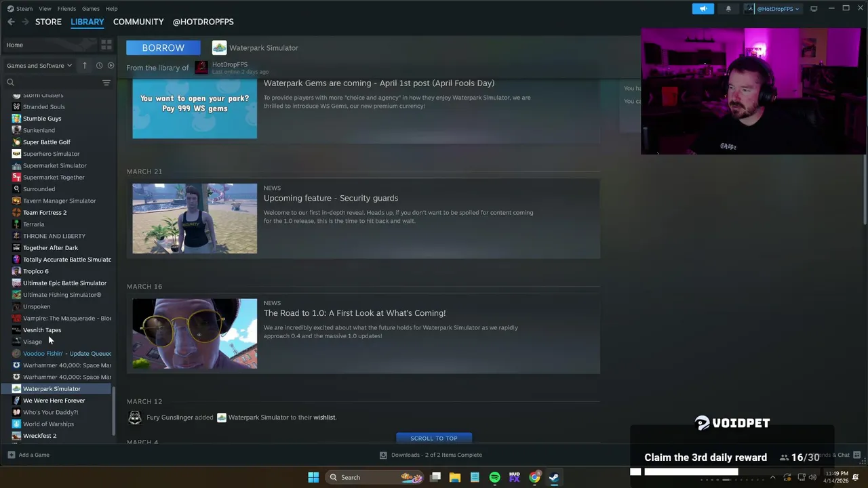
Task: Open the @HotDropFPS account dropdown
Action: 772,9
